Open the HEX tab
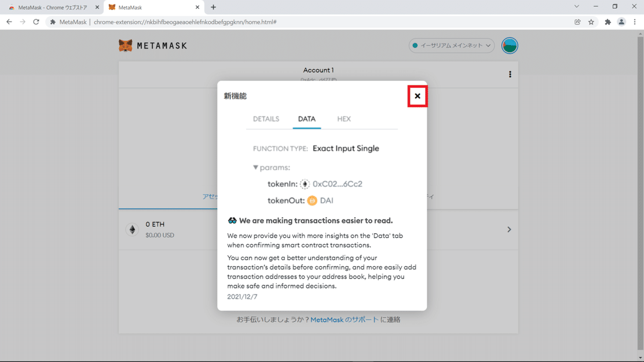The height and width of the screenshot is (362, 644). click(344, 119)
